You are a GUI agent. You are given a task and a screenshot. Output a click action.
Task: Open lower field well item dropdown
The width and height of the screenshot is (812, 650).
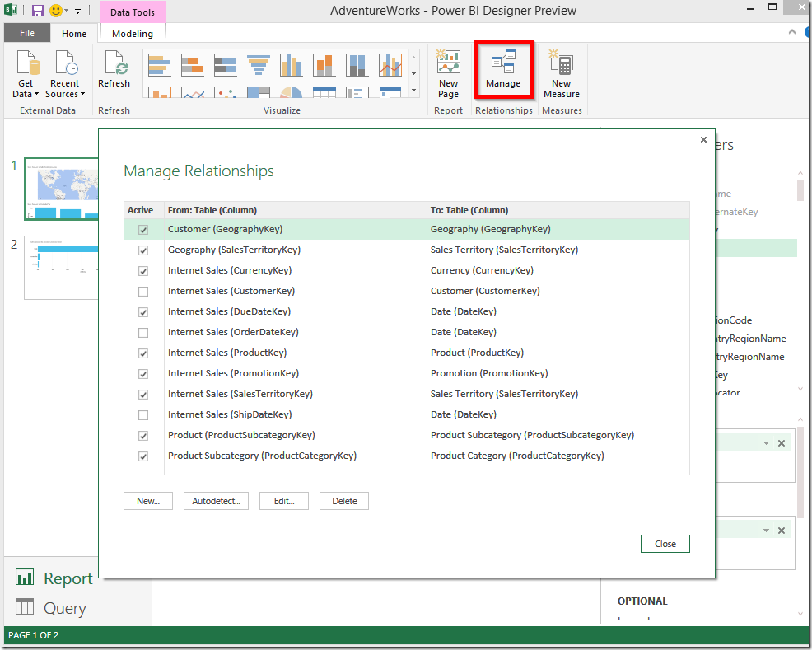(765, 530)
